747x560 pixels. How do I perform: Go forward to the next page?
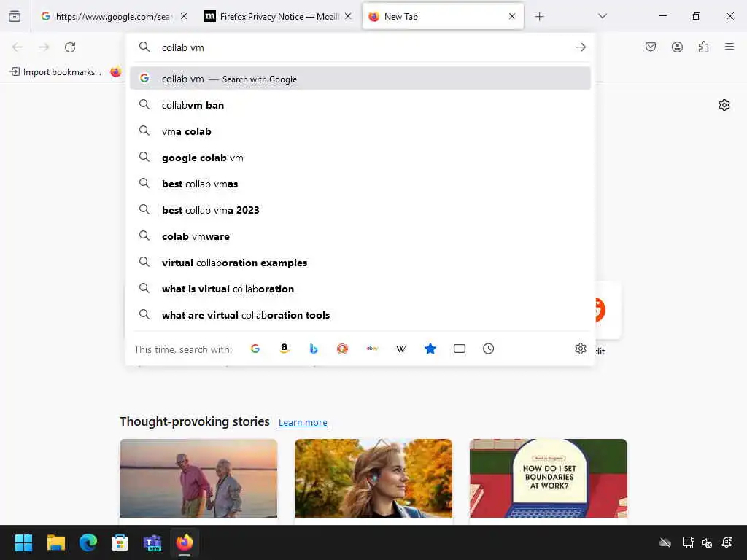[x=44, y=47]
